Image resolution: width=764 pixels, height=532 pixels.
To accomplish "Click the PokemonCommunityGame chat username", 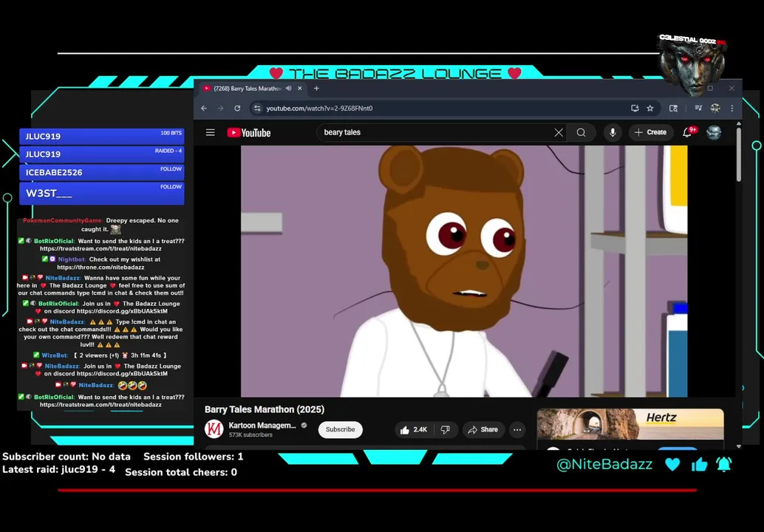I will pyautogui.click(x=62, y=221).
